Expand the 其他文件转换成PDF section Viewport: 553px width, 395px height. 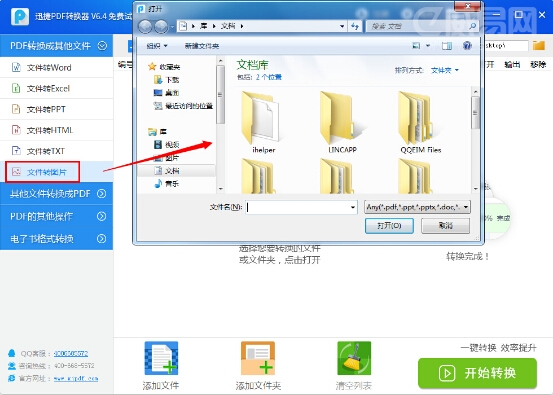(56, 194)
